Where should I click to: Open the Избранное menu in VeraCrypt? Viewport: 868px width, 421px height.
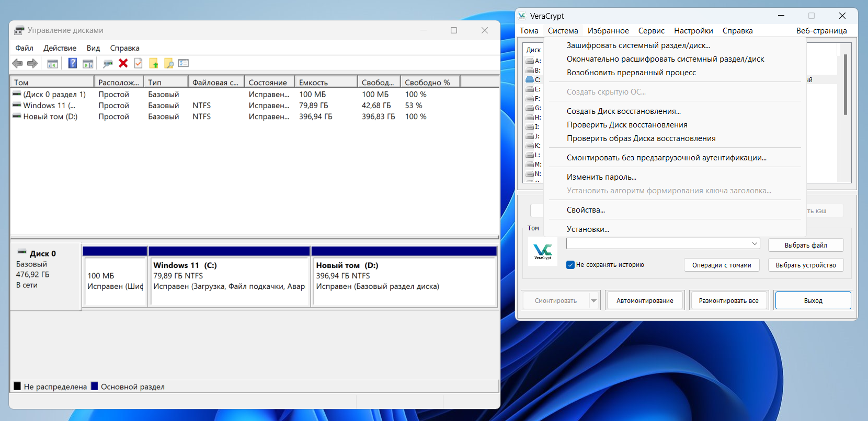click(608, 31)
